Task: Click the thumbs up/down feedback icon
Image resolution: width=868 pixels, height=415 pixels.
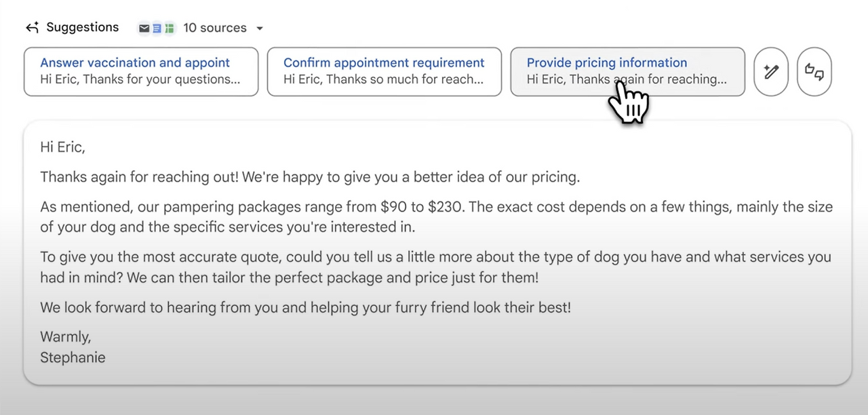Action: [814, 71]
